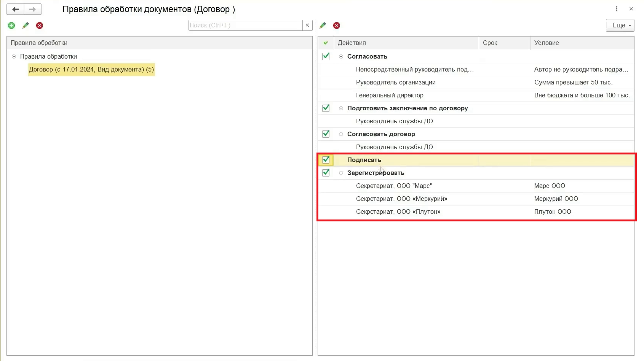The width and height of the screenshot is (644, 361).
Task: Click the Условие column header
Action: (x=582, y=43)
